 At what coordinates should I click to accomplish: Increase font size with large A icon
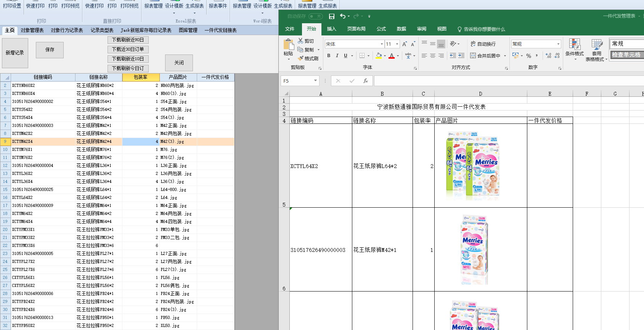405,44
